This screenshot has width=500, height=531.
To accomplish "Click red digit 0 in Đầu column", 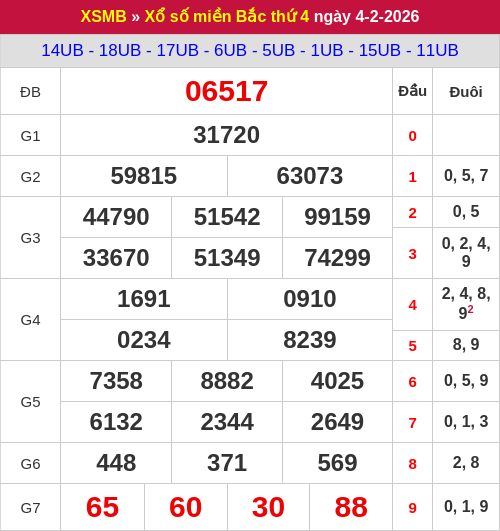I will [x=412, y=136].
